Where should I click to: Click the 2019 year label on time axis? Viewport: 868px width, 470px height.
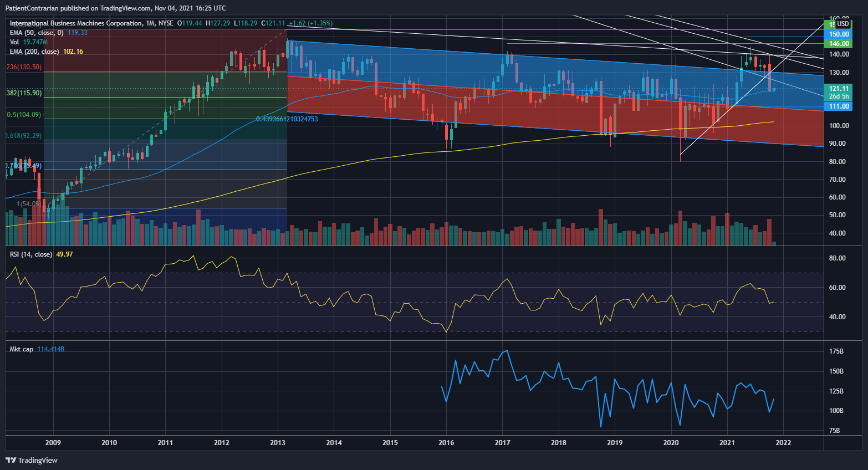coord(615,443)
